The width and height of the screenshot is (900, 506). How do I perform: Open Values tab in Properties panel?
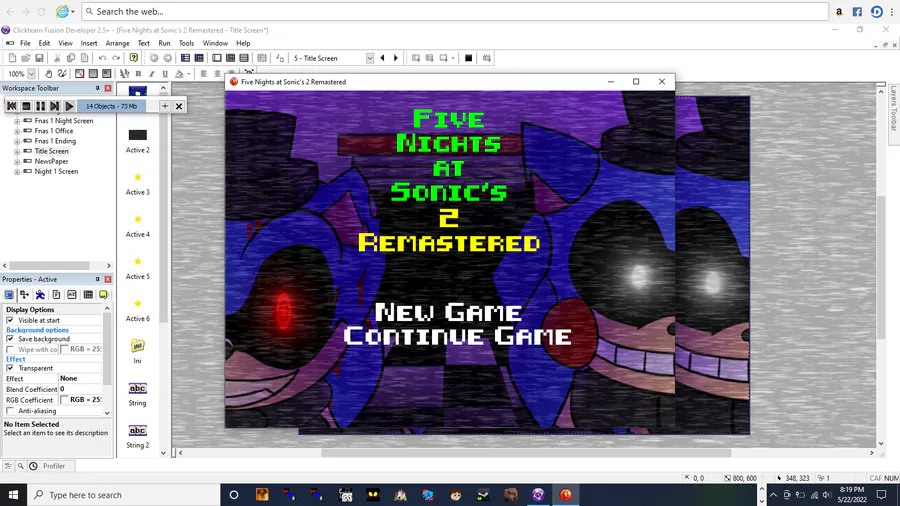tap(72, 295)
